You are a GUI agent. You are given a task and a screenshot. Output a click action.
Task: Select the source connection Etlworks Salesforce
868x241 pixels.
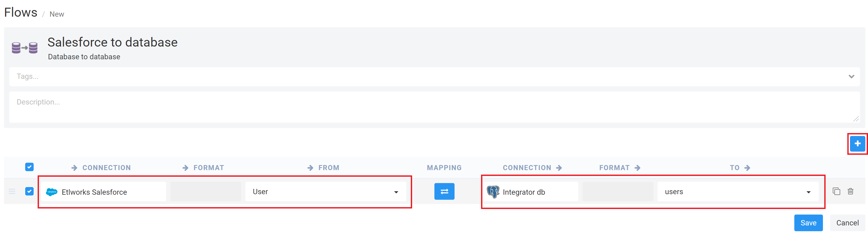click(x=104, y=192)
